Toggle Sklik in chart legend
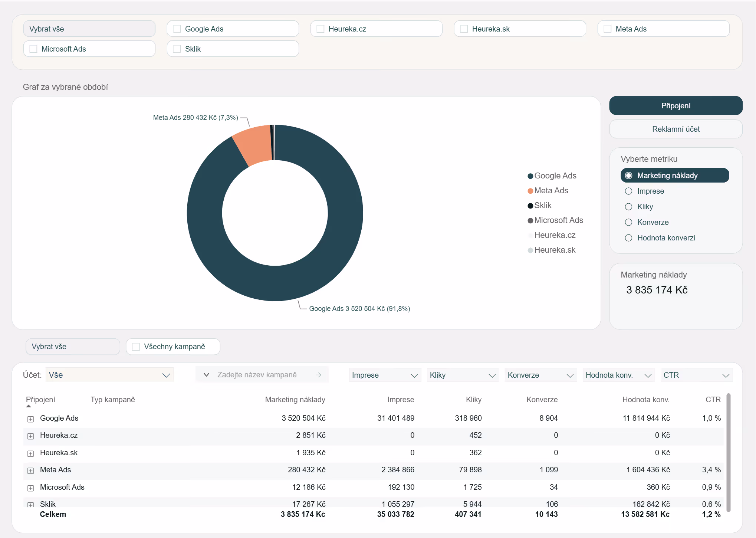This screenshot has width=756, height=538. (x=540, y=206)
